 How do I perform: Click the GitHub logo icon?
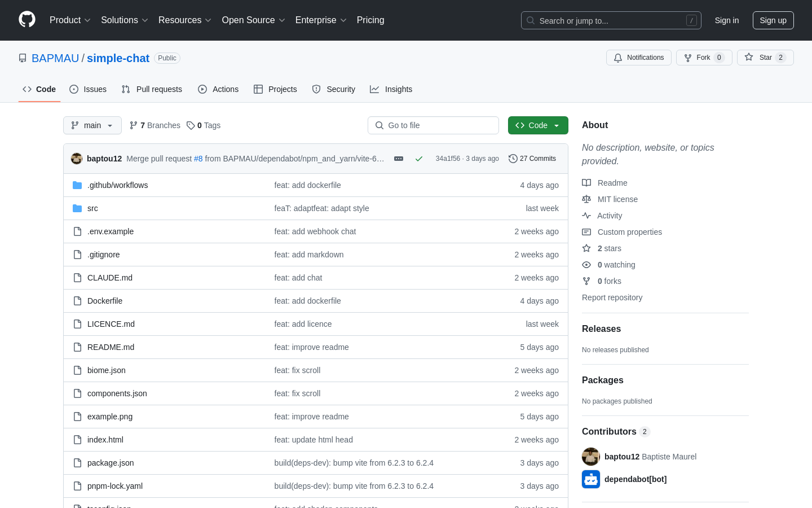pyautogui.click(x=27, y=20)
